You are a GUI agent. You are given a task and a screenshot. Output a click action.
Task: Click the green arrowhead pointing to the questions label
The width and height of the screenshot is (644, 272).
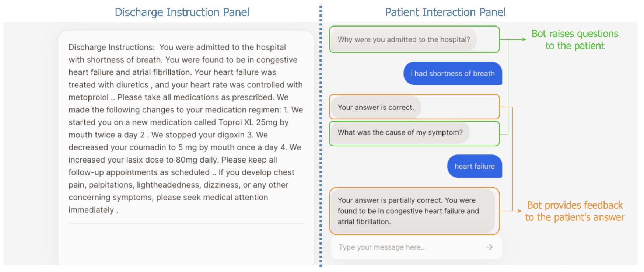click(x=524, y=39)
